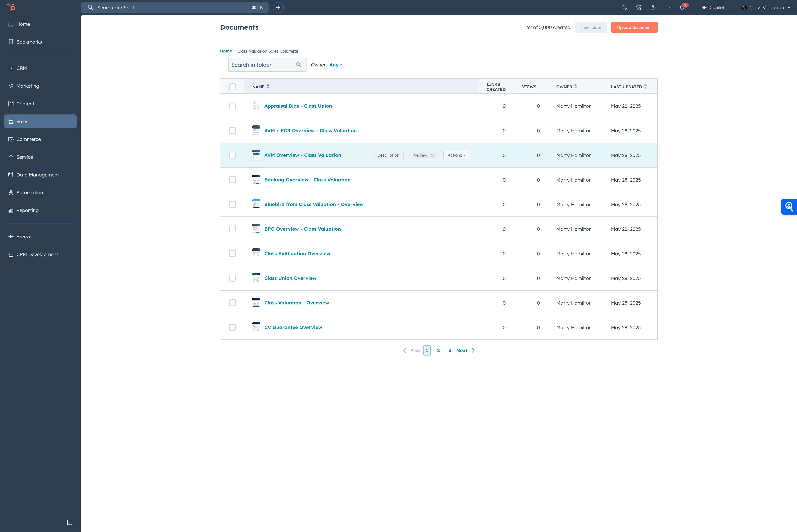This screenshot has width=797, height=532.
Task: Click the blue floating search widget
Action: 789,206
